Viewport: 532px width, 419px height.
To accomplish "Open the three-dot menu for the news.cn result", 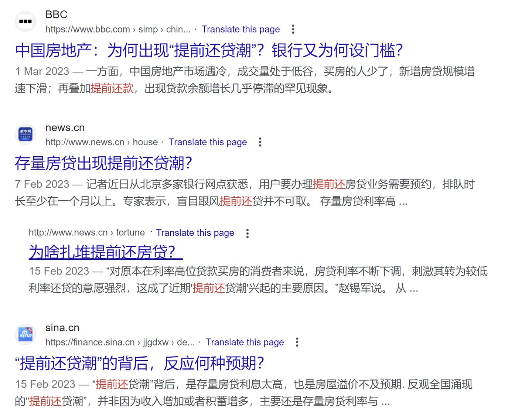I will click(260, 142).
